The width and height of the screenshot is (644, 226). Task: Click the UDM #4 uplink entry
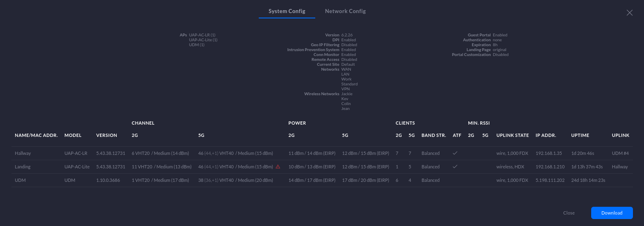[x=620, y=153]
